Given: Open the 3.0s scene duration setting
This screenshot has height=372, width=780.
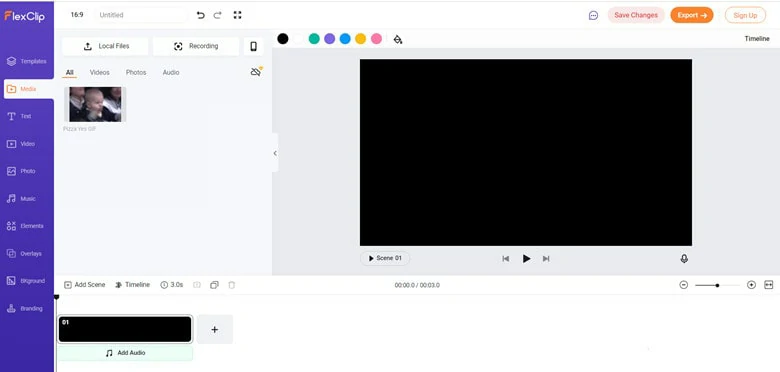Looking at the screenshot, I should [x=172, y=285].
